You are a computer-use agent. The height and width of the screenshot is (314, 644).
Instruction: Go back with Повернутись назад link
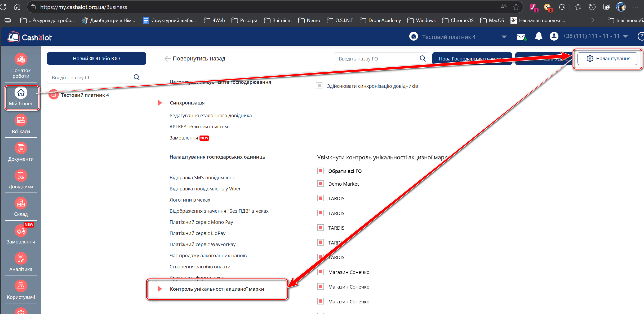(195, 58)
